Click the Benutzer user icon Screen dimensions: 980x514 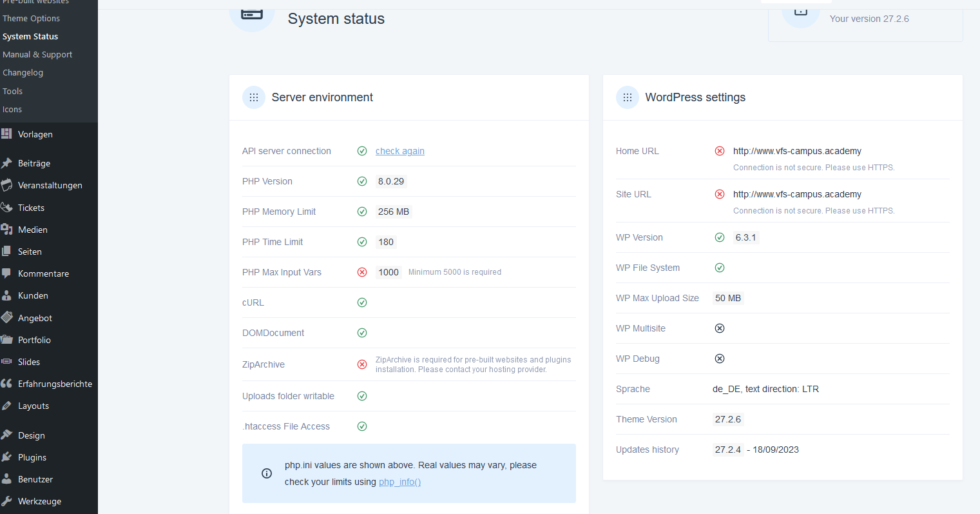6,479
